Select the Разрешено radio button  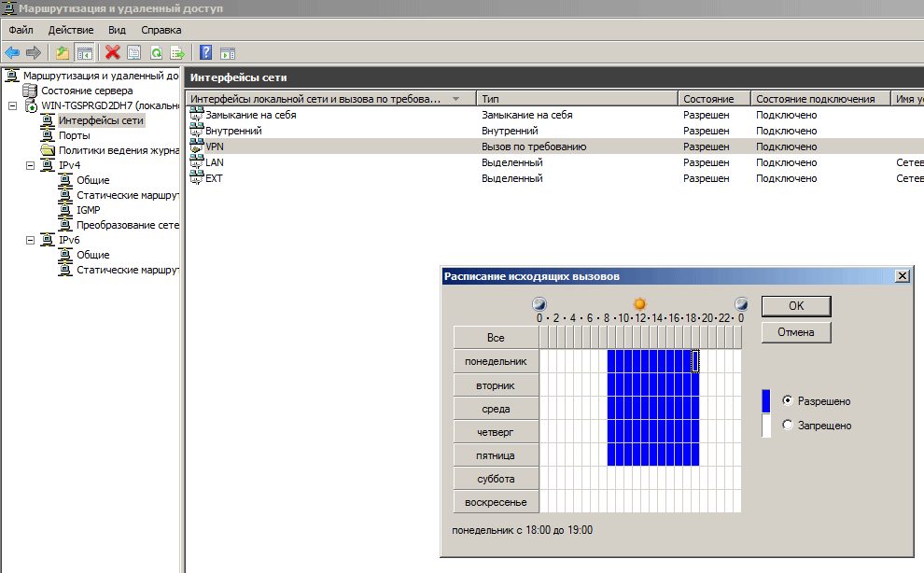coord(788,401)
